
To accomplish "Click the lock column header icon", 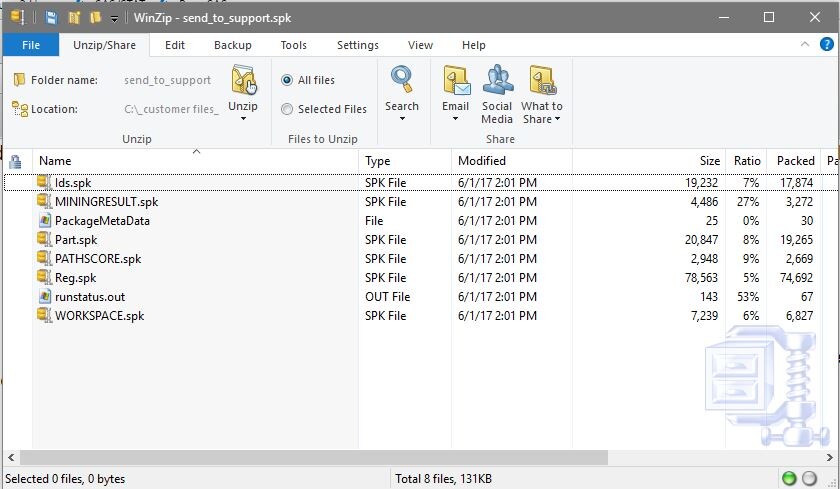I will pyautogui.click(x=15, y=161).
